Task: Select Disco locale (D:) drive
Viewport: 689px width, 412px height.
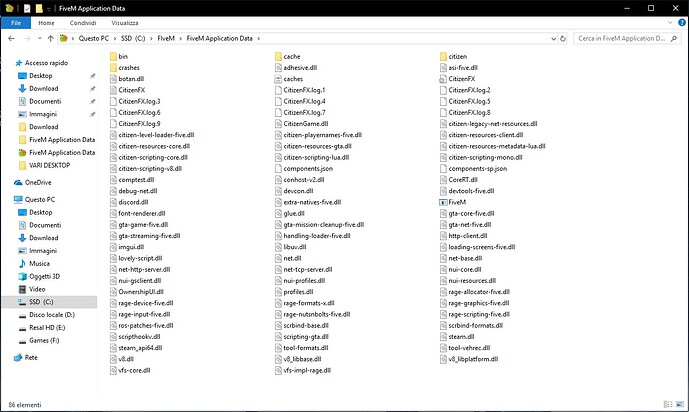Action: [x=52, y=314]
